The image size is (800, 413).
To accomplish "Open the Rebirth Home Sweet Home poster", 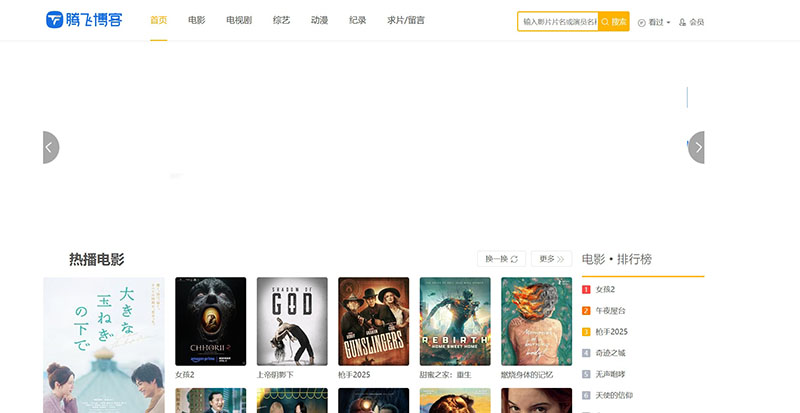I will pyautogui.click(x=455, y=321).
